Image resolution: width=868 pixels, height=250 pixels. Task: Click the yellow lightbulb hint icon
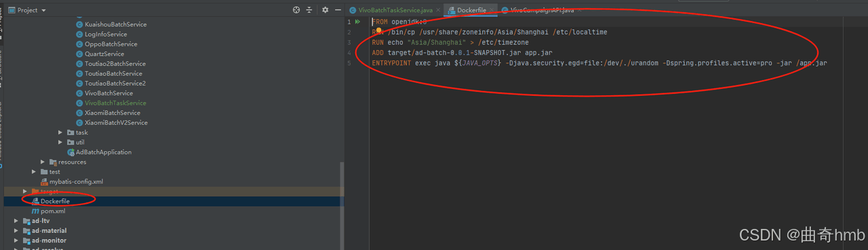380,31
